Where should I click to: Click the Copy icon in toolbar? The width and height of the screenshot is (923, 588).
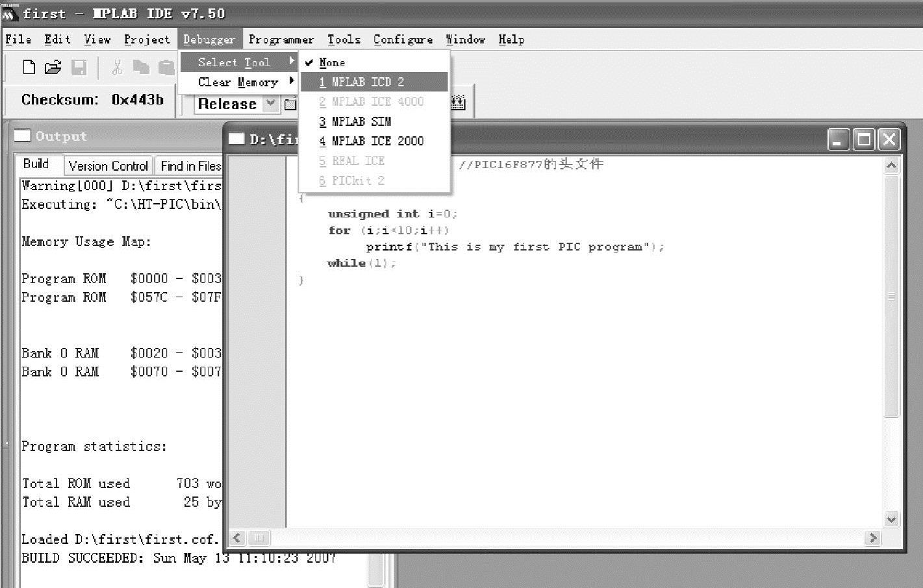tap(141, 67)
